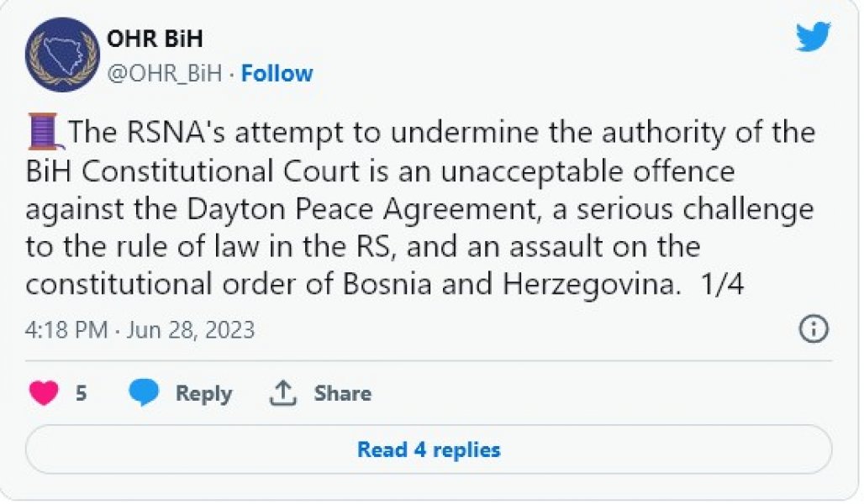Image resolution: width=864 pixels, height=504 pixels.
Task: Open the Twitter bird logo link
Action: 813,37
